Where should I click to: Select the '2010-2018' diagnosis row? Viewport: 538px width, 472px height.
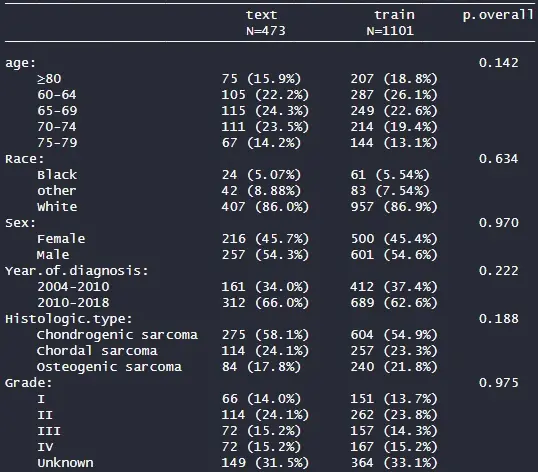pyautogui.click(x=73, y=303)
